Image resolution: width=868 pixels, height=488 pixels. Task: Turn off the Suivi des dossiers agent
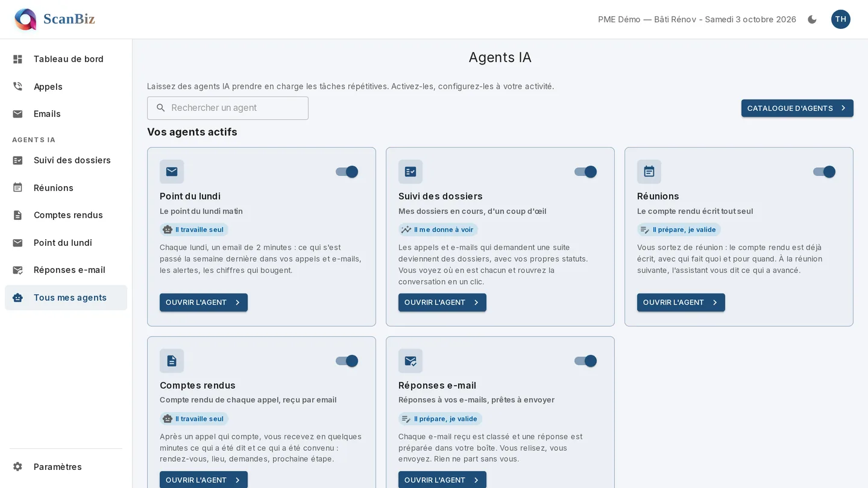585,172
